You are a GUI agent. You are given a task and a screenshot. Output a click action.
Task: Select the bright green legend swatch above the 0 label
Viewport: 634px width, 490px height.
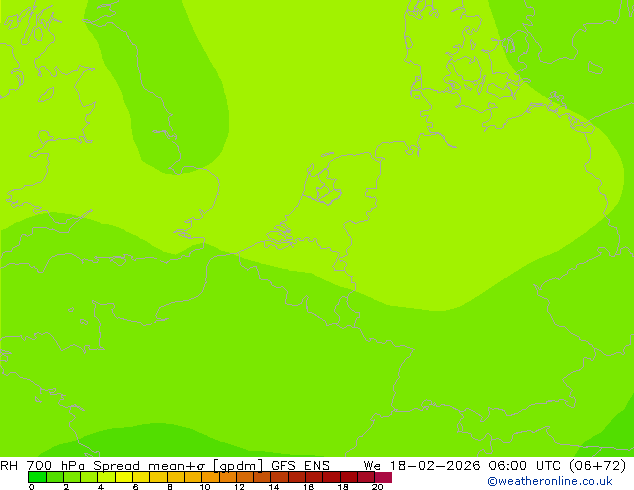(37, 477)
